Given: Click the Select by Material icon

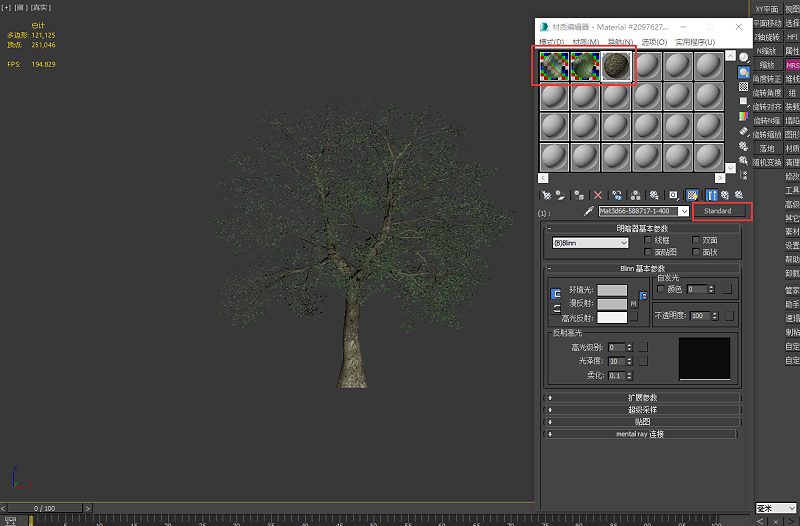Looking at the screenshot, I should click(x=744, y=160).
